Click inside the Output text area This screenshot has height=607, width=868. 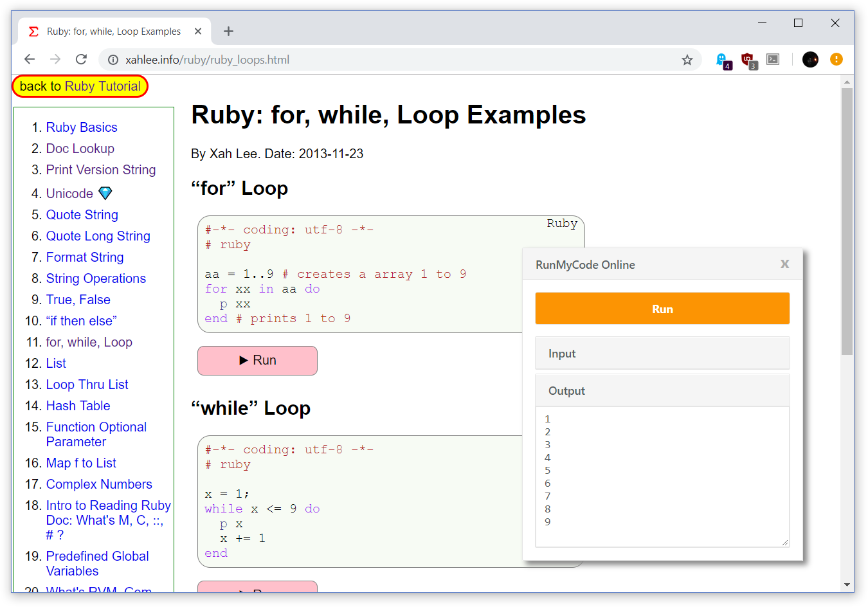click(662, 477)
